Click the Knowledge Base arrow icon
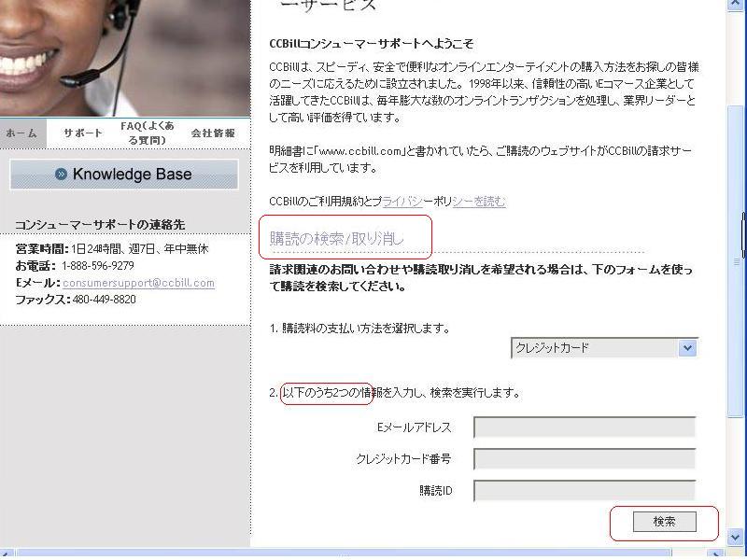Screen dimensions: 747x560 [x=61, y=175]
